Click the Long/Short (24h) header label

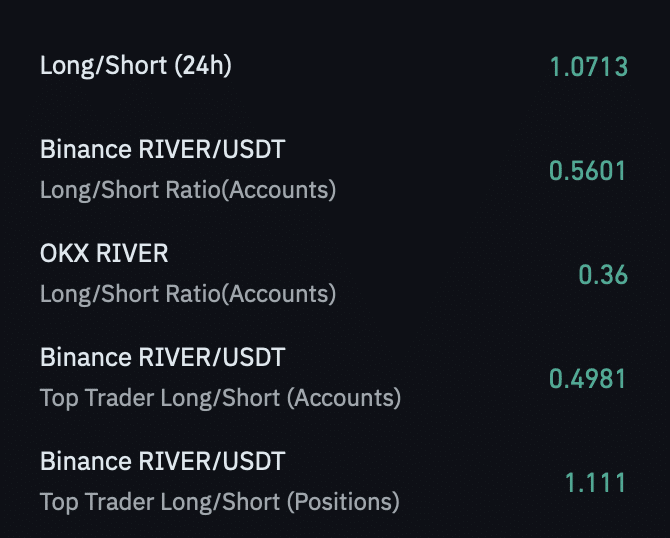pyautogui.click(x=135, y=66)
